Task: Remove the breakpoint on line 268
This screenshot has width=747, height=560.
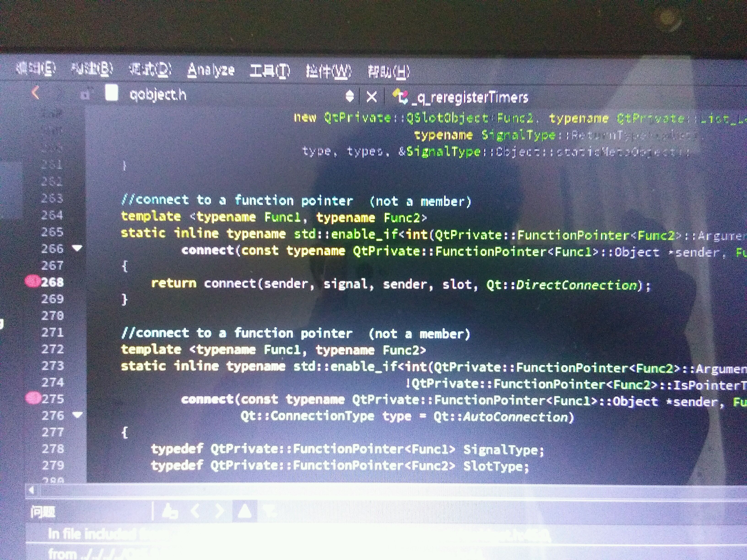Action: (x=33, y=281)
